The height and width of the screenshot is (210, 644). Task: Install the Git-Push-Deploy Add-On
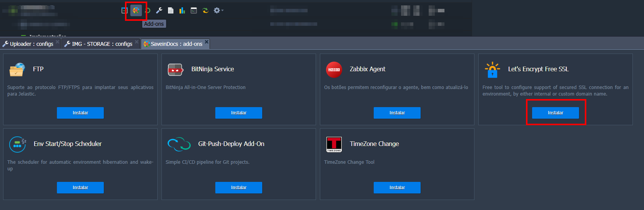pos(239,188)
